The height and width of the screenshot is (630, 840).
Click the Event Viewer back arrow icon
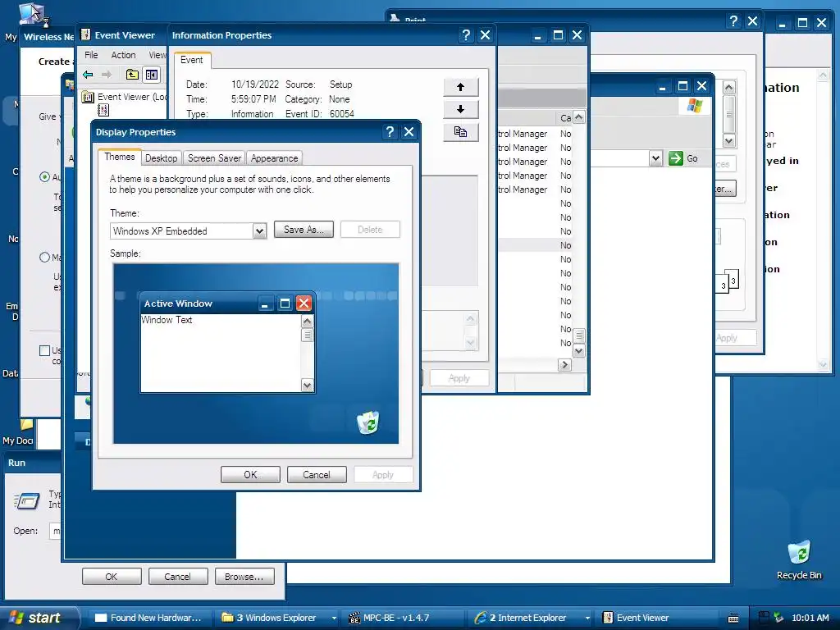click(88, 75)
